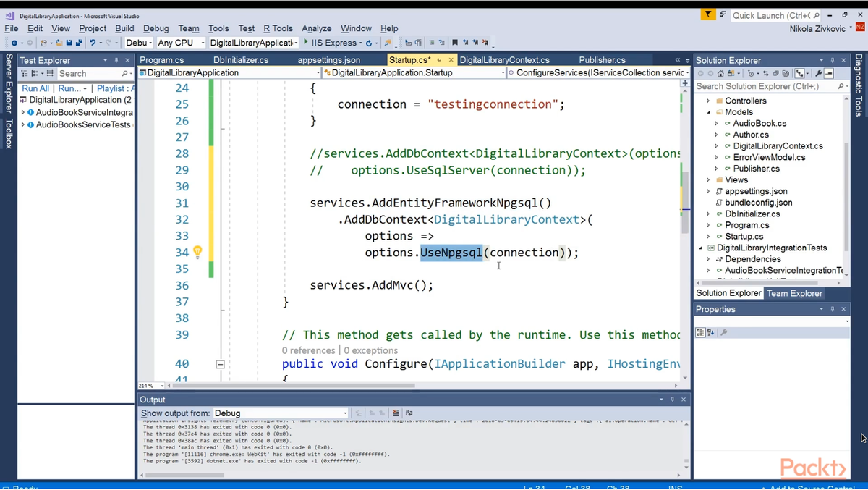Click the yellow notifications flag icon

(x=708, y=14)
